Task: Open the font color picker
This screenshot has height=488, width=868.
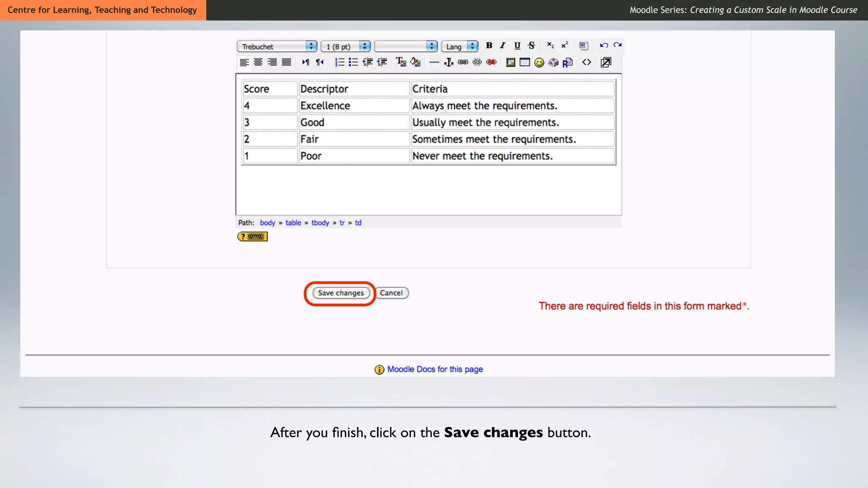Action: click(x=401, y=62)
